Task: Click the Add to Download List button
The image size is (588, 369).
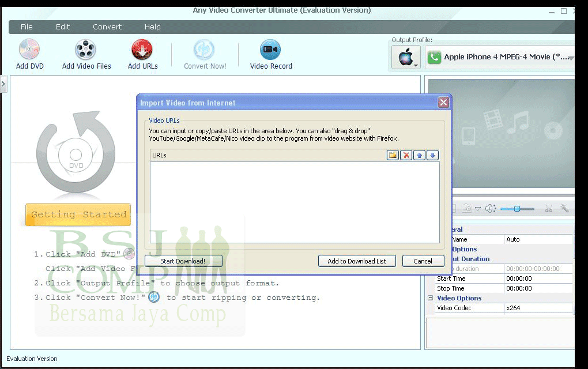Action: tap(357, 261)
